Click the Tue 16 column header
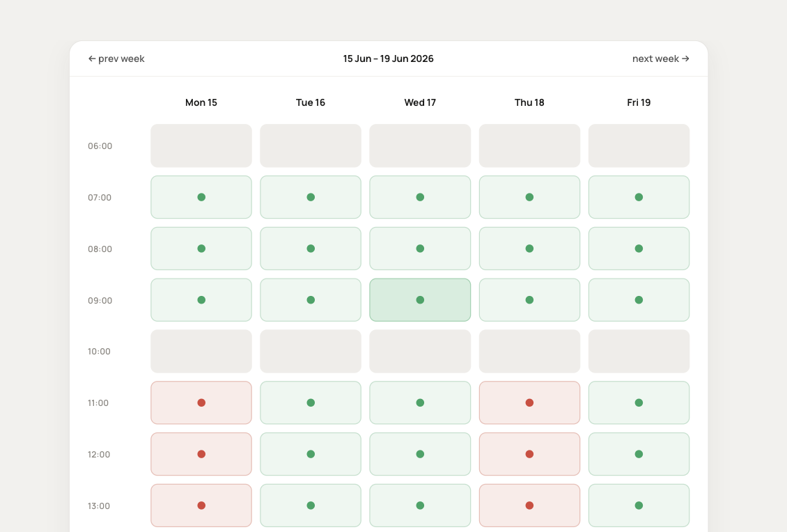This screenshot has width=787, height=532. 311,102
